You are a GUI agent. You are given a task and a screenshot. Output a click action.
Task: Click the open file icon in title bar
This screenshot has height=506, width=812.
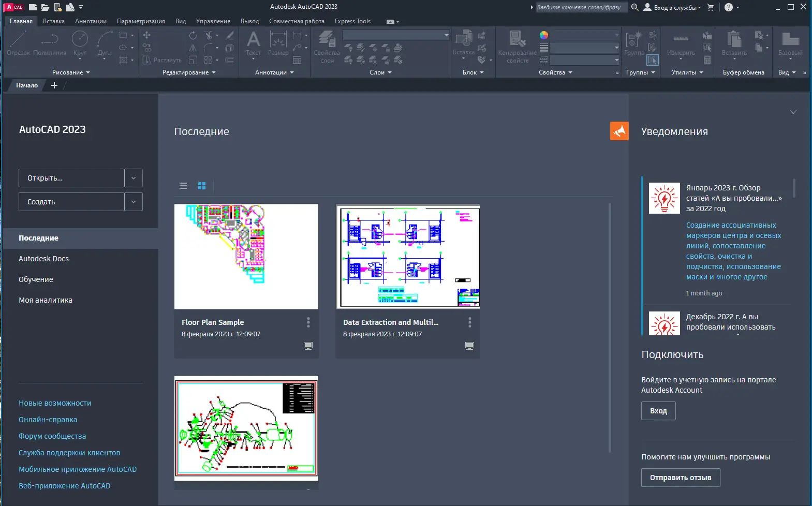coord(46,7)
